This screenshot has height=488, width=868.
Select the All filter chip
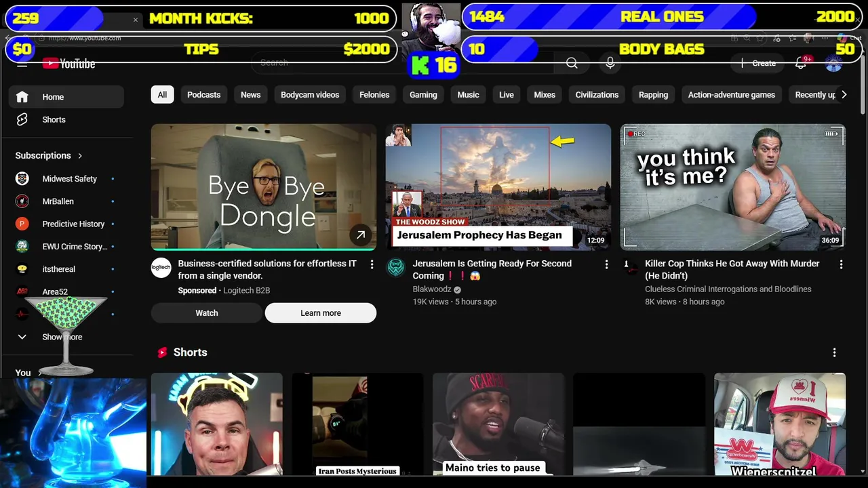click(162, 95)
